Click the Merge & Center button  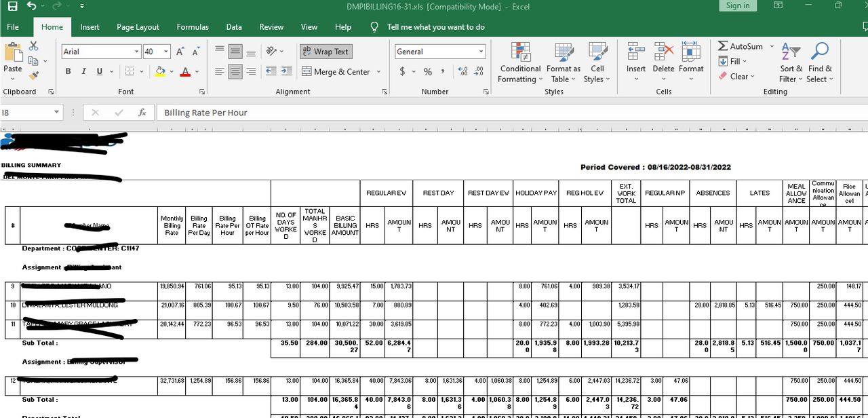click(341, 71)
